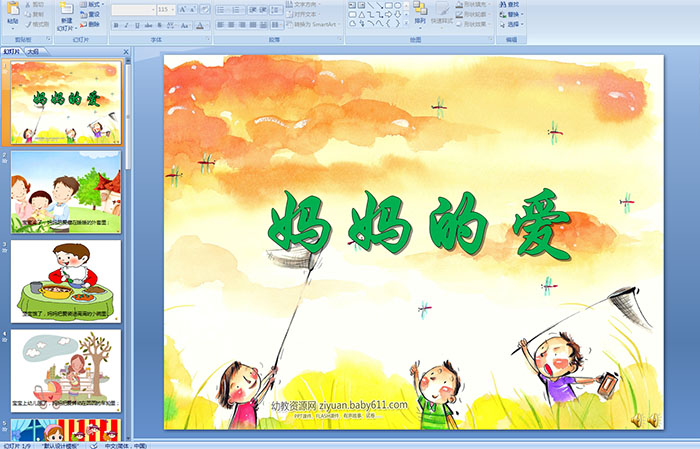Click the Bullets list icon
The image size is (700, 449).
pyautogui.click(x=222, y=9)
